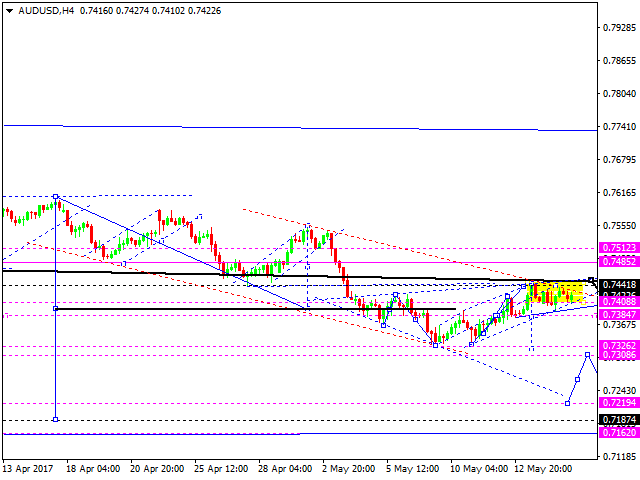Select the forecast anchor point at 0.73086 peak
The height and width of the screenshot is (480, 640).
point(587,355)
